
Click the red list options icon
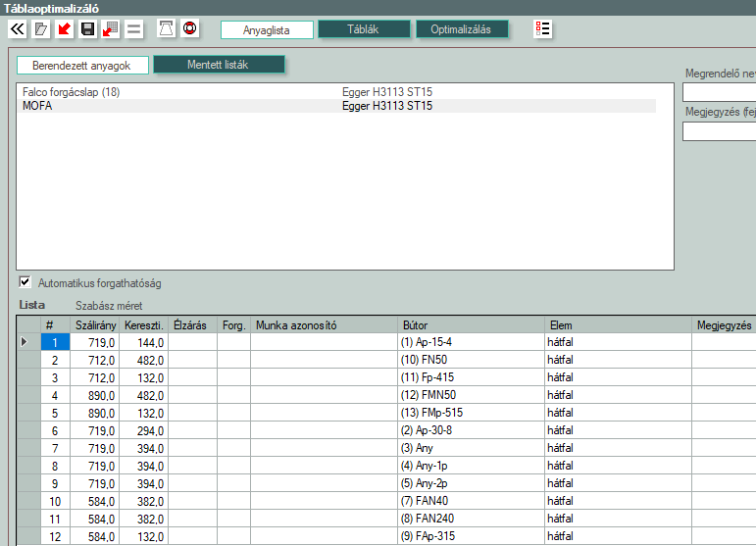pos(542,29)
